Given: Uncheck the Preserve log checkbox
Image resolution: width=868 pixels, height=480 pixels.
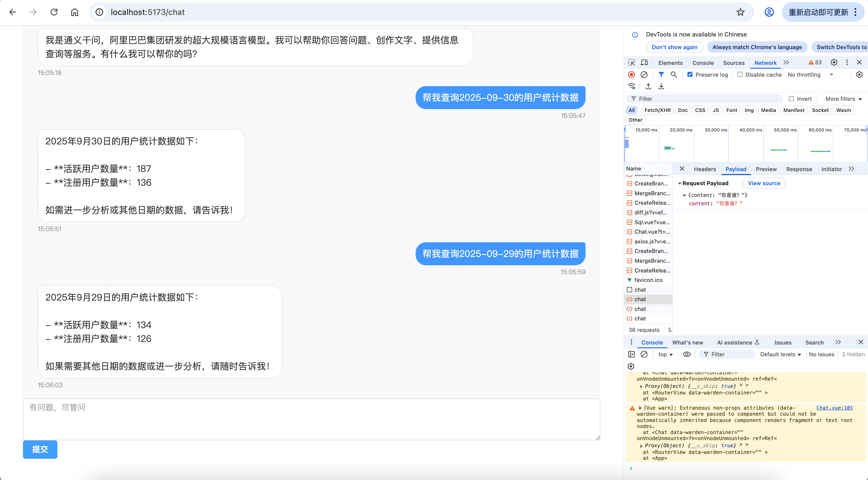Looking at the screenshot, I should 690,75.
